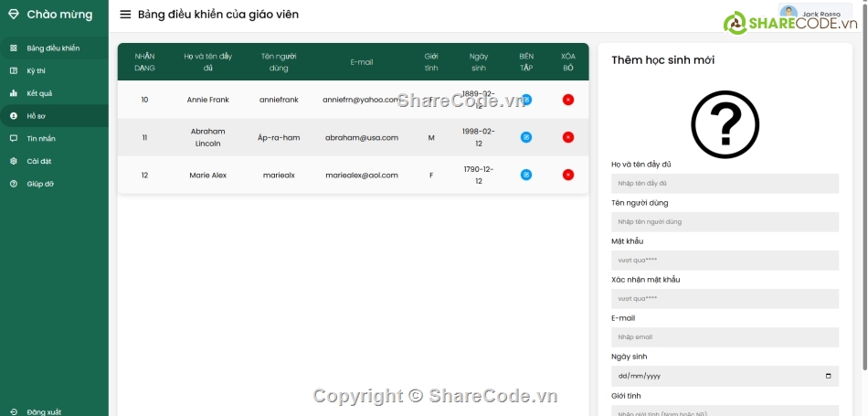
Task: Open Cài đặt settings in sidebar
Action: [38, 161]
